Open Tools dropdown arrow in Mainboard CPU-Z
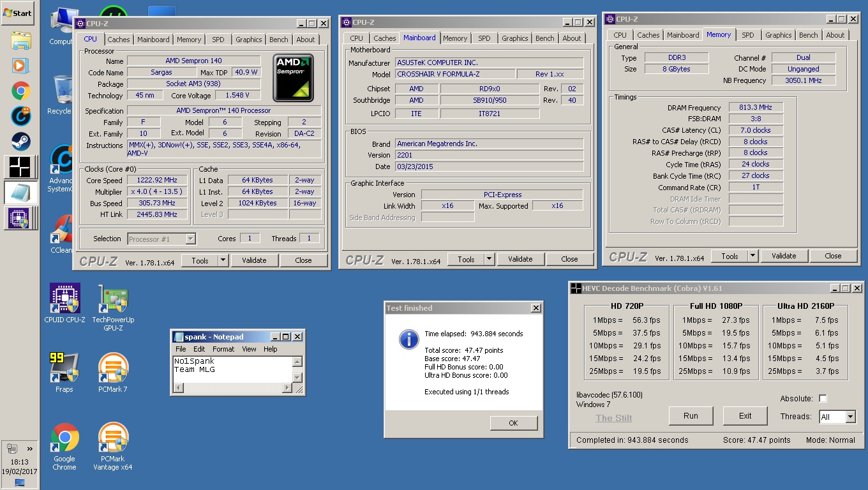 [489, 259]
